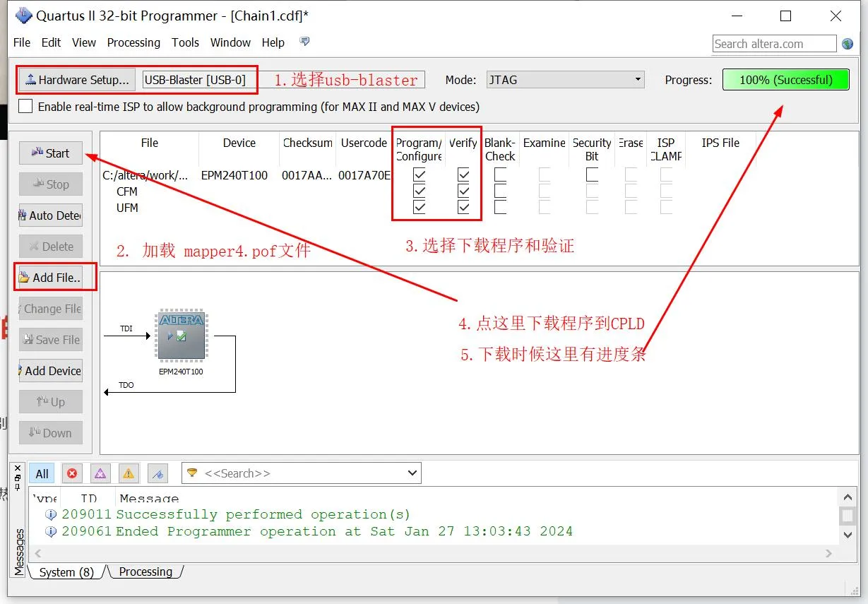Move device Down in chain
This screenshot has width=868, height=604.
click(51, 433)
